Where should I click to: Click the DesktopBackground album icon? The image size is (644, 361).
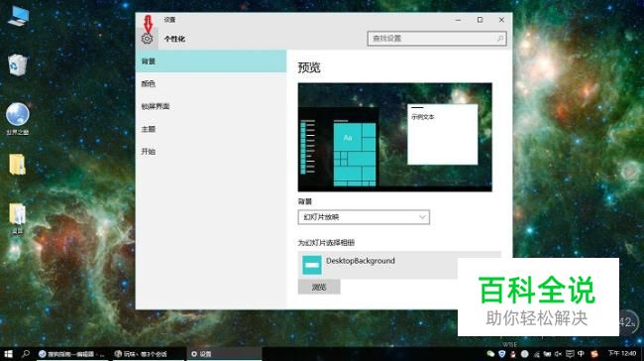[312, 265]
